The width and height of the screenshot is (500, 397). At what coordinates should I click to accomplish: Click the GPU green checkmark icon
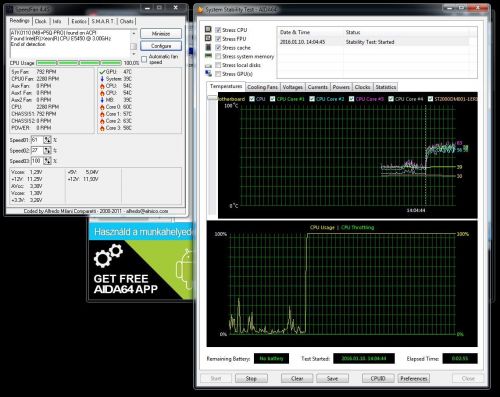[102, 72]
